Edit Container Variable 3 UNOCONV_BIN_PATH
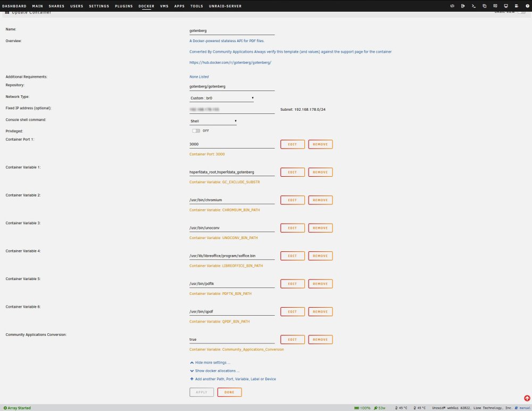This screenshot has width=532, height=411. tap(293, 228)
